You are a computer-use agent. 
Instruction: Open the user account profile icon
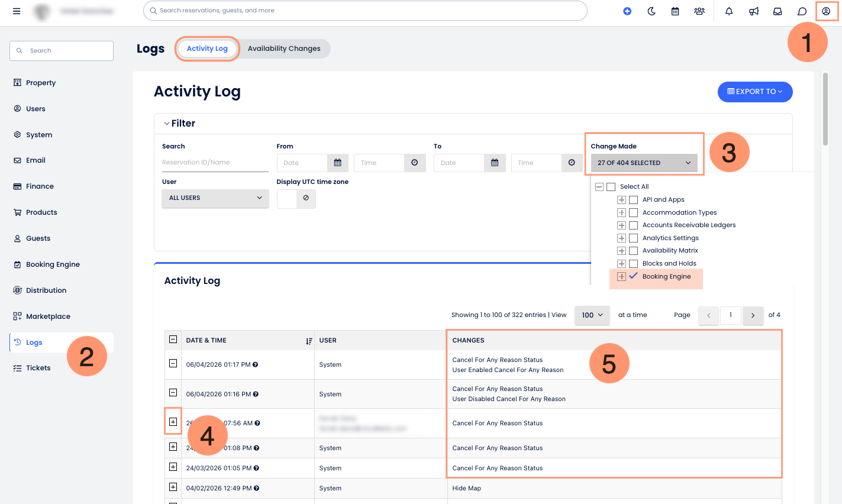click(827, 11)
